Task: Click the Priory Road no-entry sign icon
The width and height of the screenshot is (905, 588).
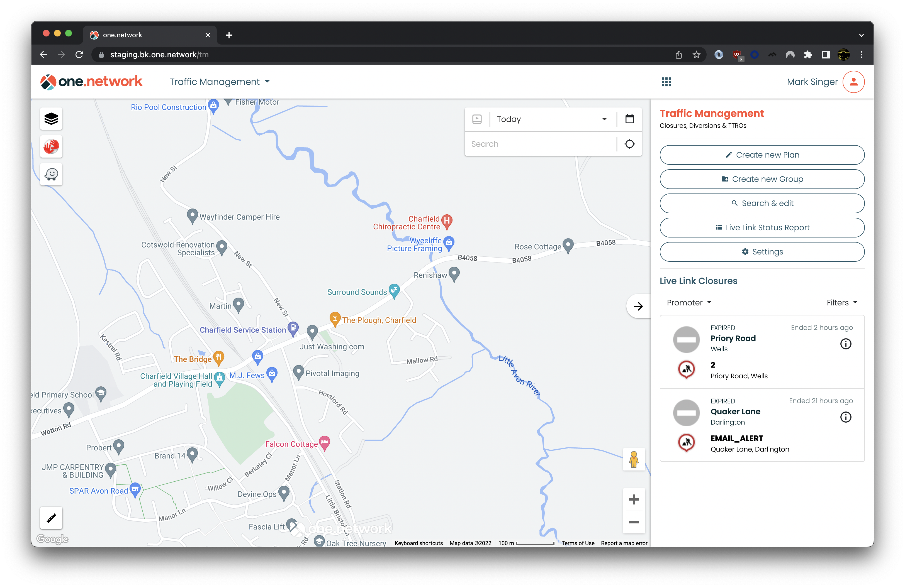Action: 686,340
